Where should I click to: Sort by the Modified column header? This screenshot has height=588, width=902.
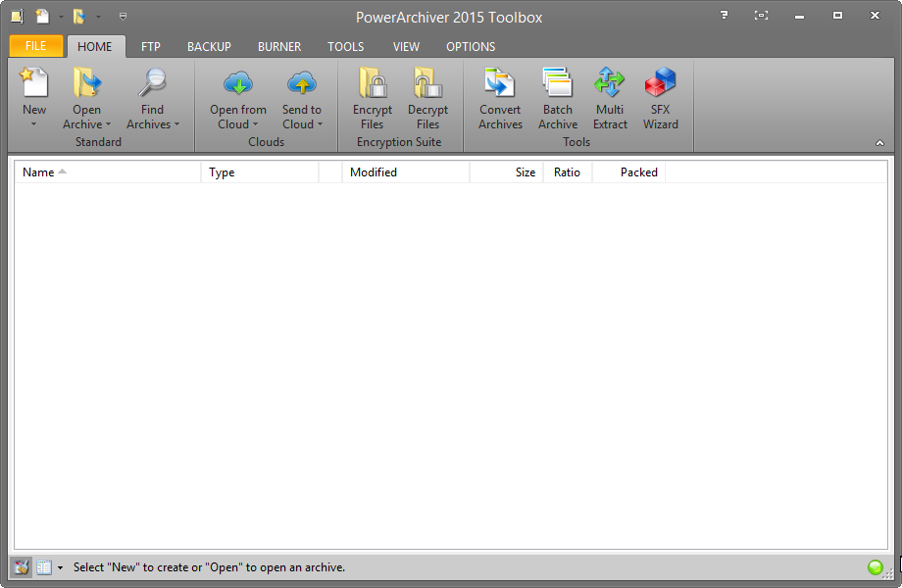tap(406, 172)
